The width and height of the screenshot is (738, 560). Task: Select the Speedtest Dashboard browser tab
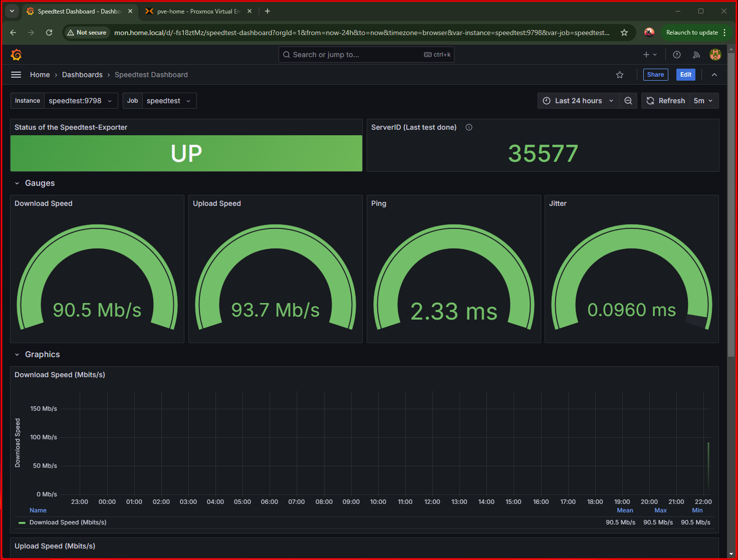(x=79, y=11)
